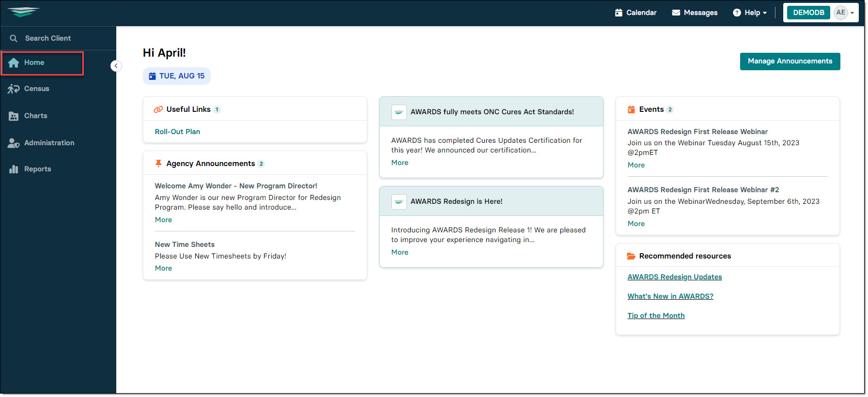
Task: Open Messages from the top bar
Action: (x=695, y=13)
